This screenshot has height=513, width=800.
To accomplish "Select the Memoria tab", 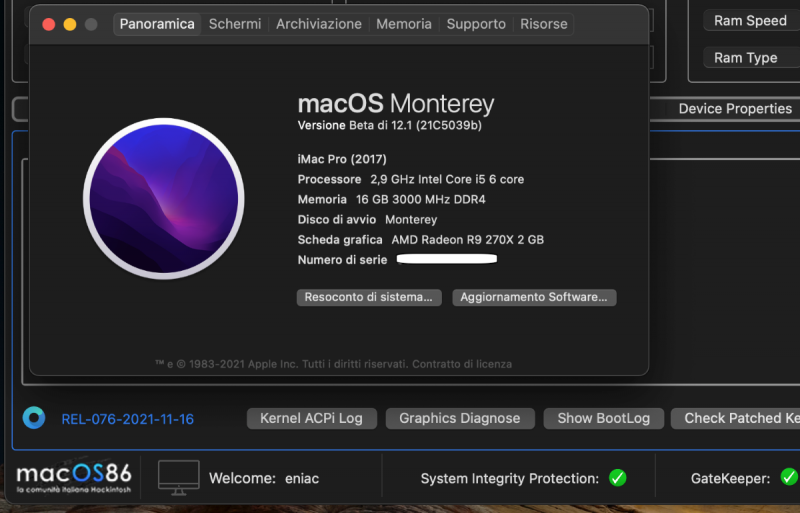I will (x=404, y=24).
